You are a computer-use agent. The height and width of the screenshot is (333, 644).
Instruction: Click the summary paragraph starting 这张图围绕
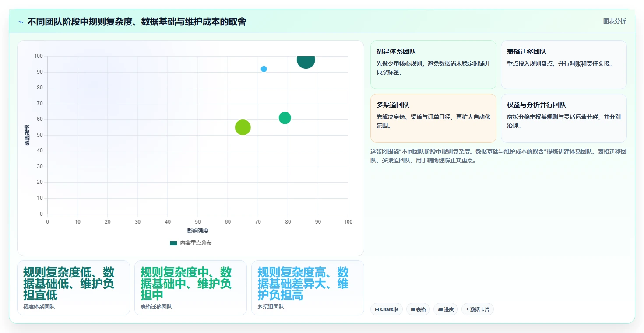tap(498, 156)
